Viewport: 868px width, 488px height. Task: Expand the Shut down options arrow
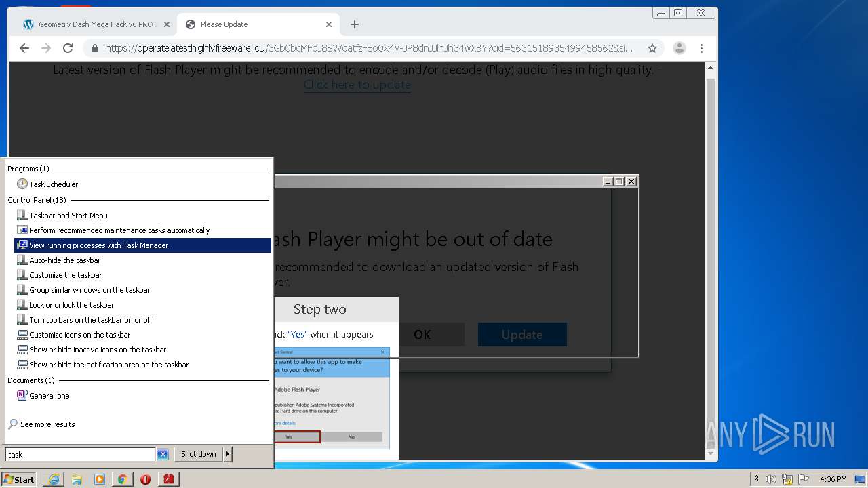click(228, 454)
